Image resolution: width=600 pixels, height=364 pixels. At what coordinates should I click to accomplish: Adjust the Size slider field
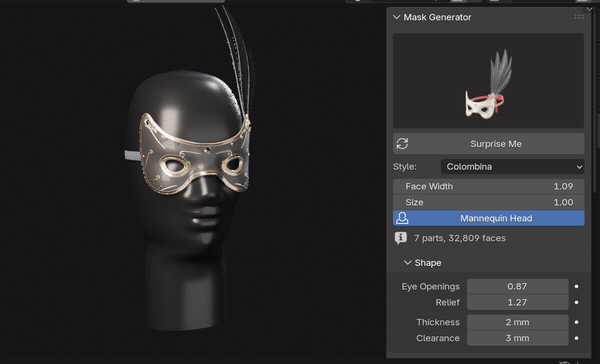[x=488, y=202]
